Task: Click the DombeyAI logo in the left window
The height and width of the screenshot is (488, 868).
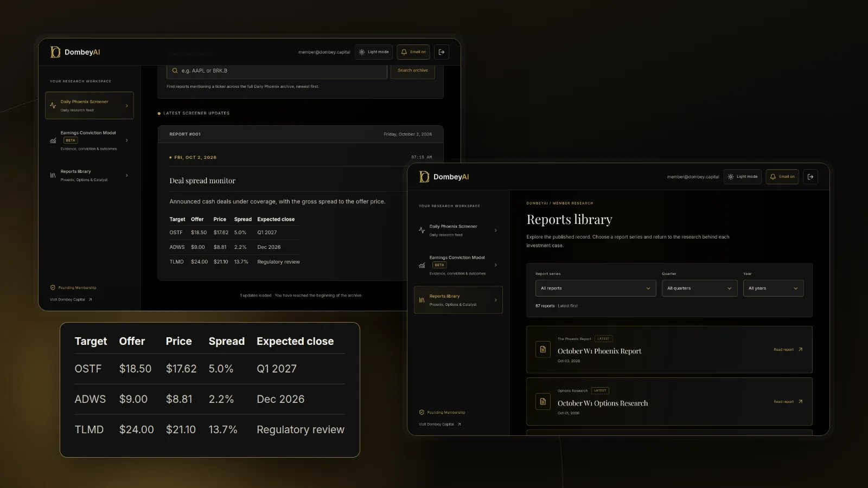Action: coord(75,52)
